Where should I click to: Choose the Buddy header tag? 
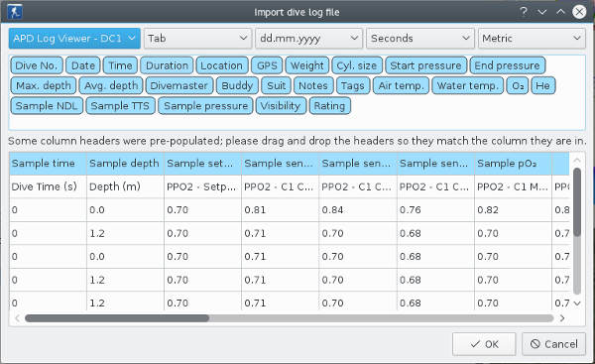[x=237, y=85]
